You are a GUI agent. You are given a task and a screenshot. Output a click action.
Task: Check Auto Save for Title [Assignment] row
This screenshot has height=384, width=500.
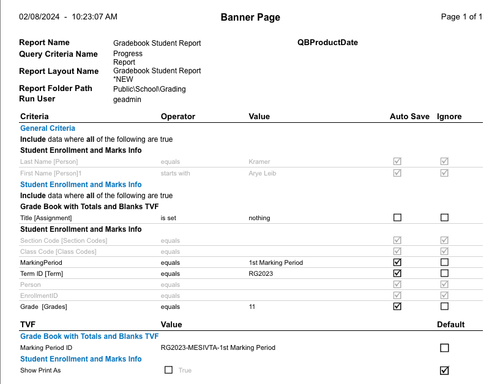pyautogui.click(x=397, y=218)
